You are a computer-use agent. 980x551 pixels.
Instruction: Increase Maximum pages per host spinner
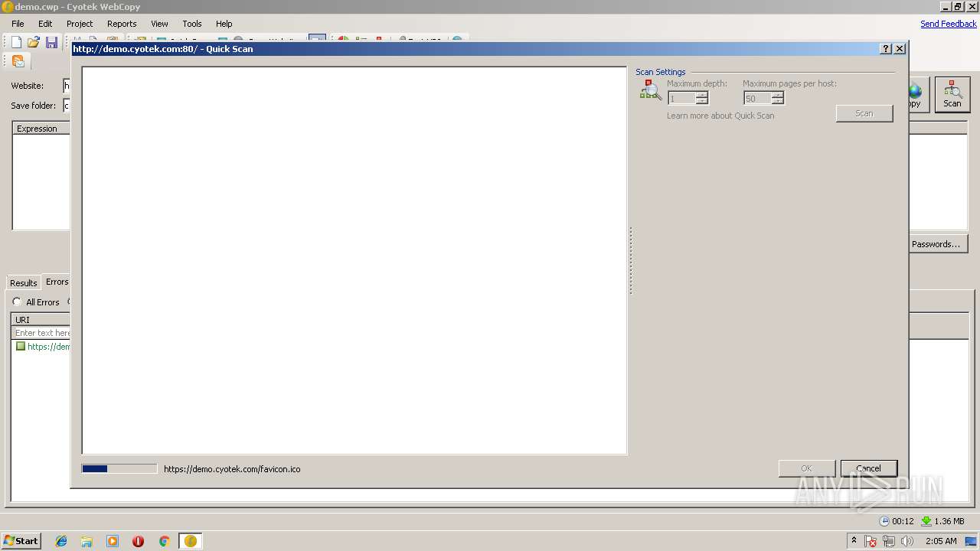tap(778, 95)
